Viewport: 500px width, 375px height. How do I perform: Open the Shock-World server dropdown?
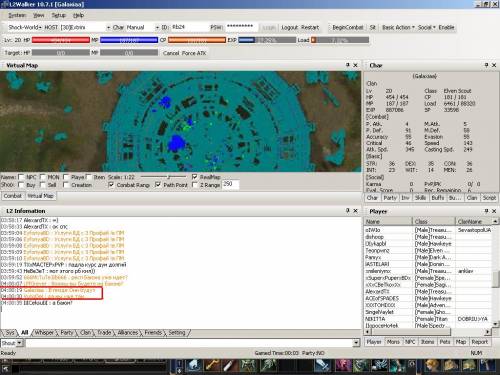(24, 27)
